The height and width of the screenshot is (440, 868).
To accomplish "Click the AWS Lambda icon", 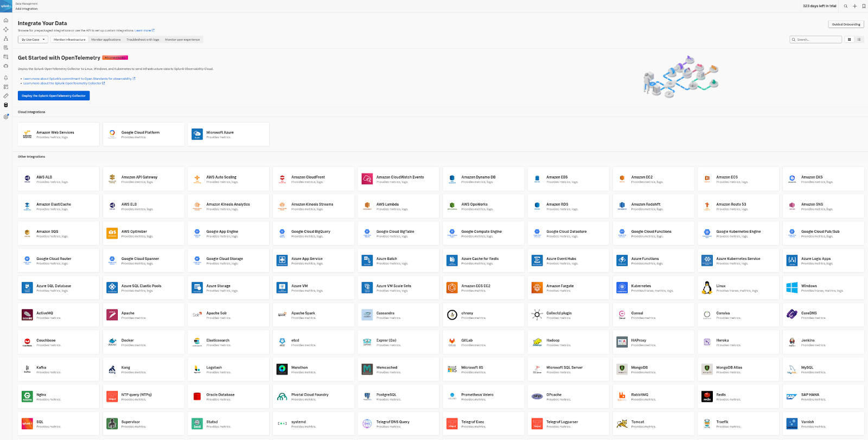I will coord(367,206).
